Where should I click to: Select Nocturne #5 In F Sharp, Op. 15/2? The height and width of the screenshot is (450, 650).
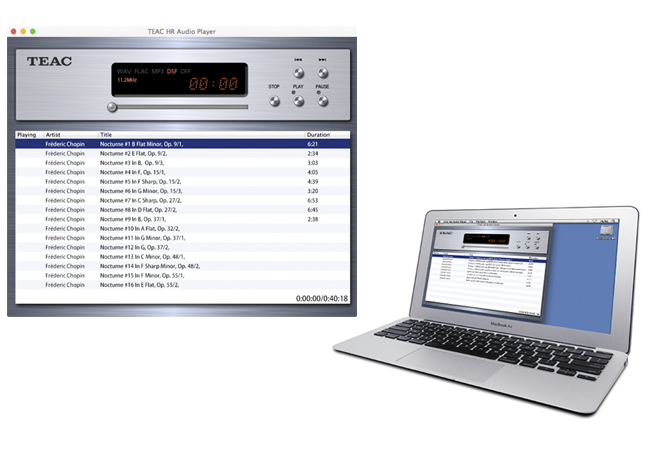click(183, 181)
